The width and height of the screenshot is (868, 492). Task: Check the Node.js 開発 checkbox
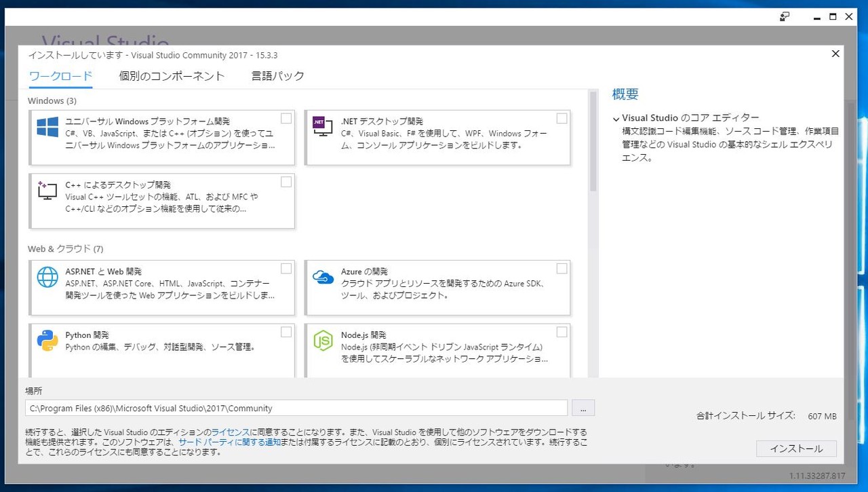[561, 332]
